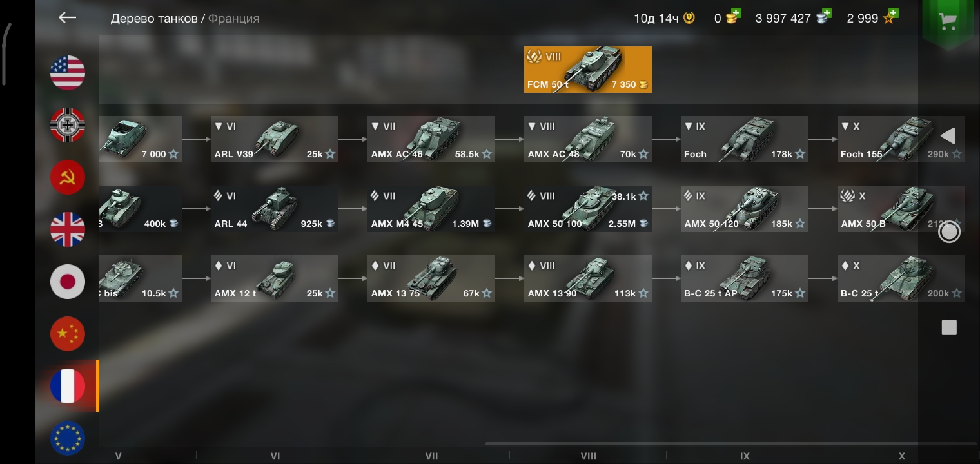Select the European Union flag nation
The height and width of the screenshot is (464, 980).
click(x=68, y=438)
